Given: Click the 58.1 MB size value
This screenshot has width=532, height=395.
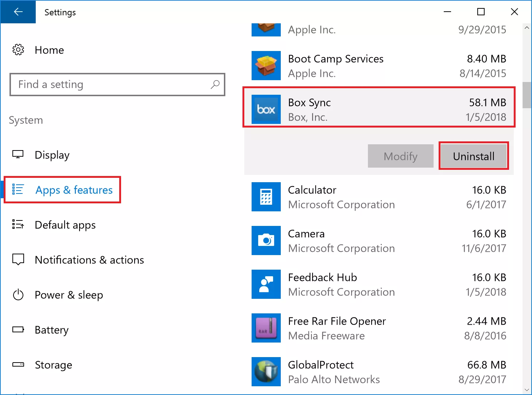Looking at the screenshot, I should click(x=488, y=102).
